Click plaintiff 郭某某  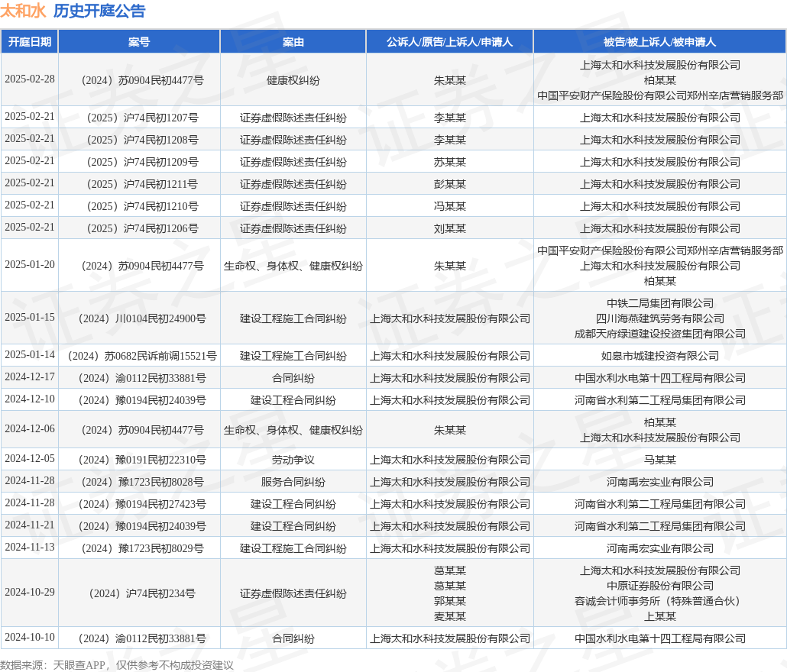click(450, 601)
